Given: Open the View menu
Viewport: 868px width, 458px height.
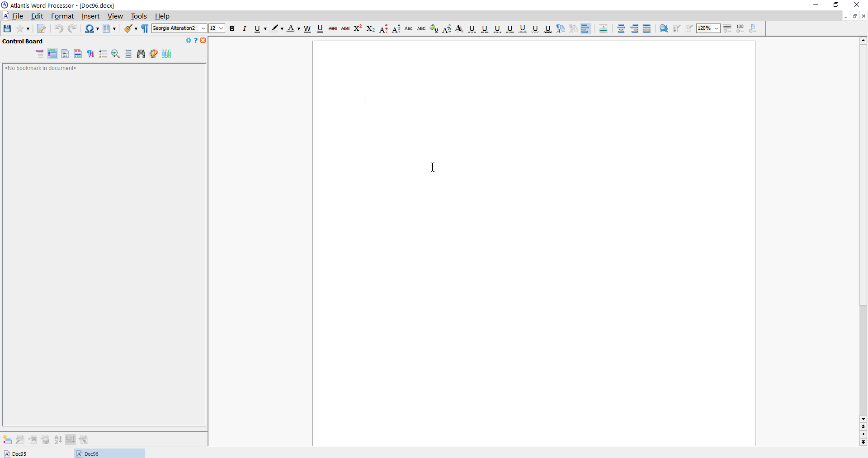Looking at the screenshot, I should tap(115, 16).
